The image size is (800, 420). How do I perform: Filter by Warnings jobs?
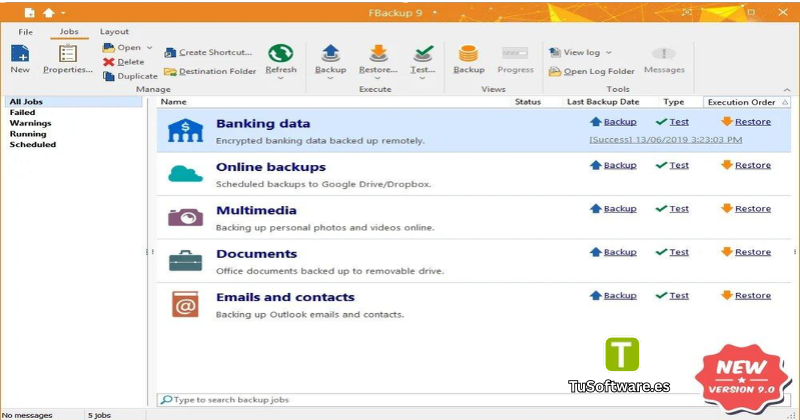pos(31,123)
